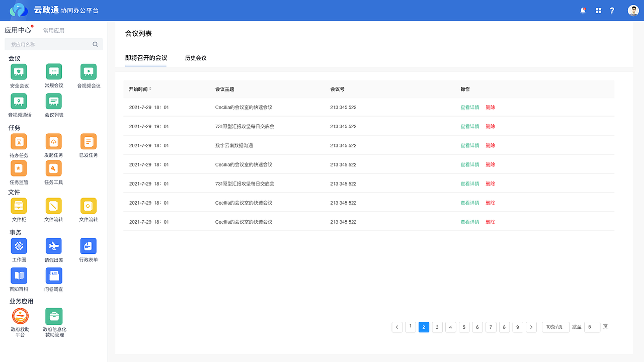Launch the 音视频会议 app
The height and width of the screenshot is (362, 644).
[89, 72]
